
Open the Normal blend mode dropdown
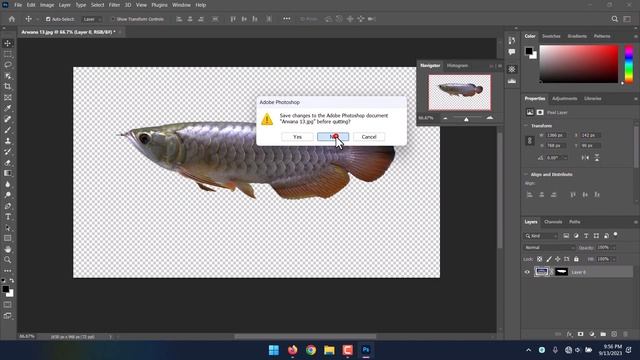549,248
